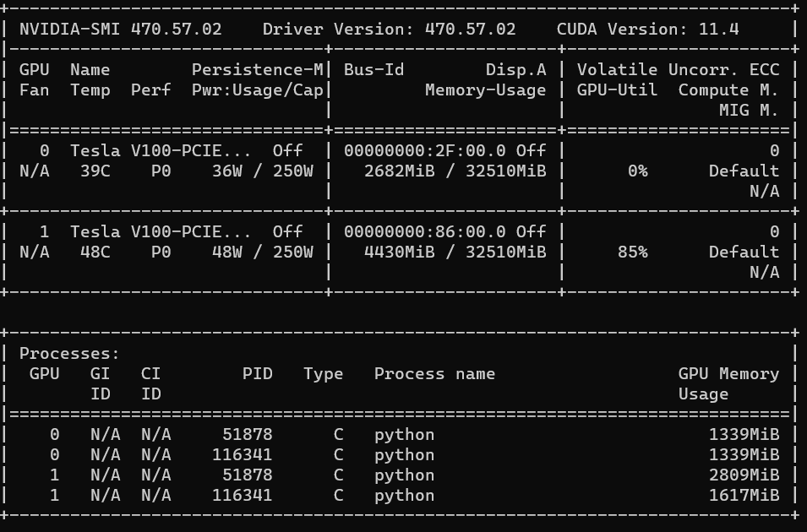
Task: Select the Process name column header
Action: coord(434,373)
